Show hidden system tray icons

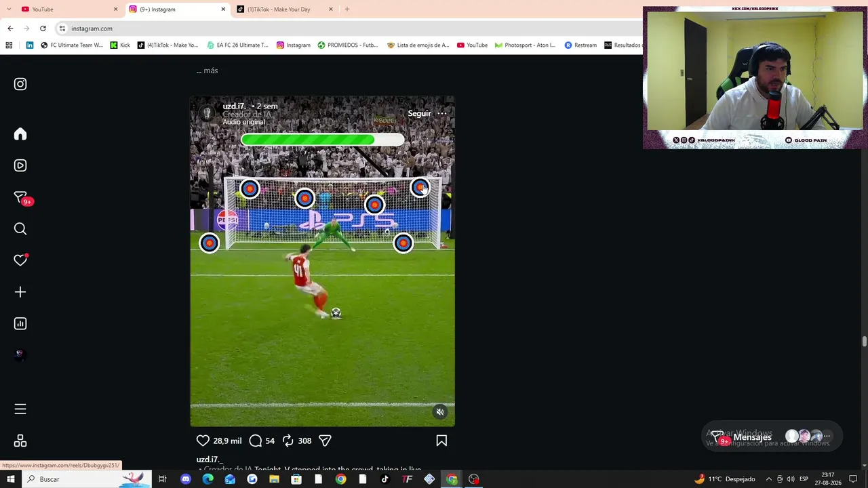pos(768,479)
